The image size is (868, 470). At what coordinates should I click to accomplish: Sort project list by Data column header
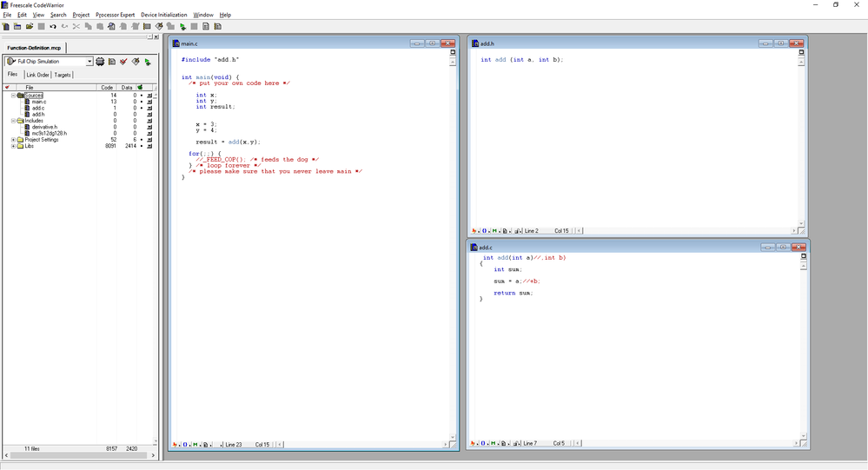[127, 87]
